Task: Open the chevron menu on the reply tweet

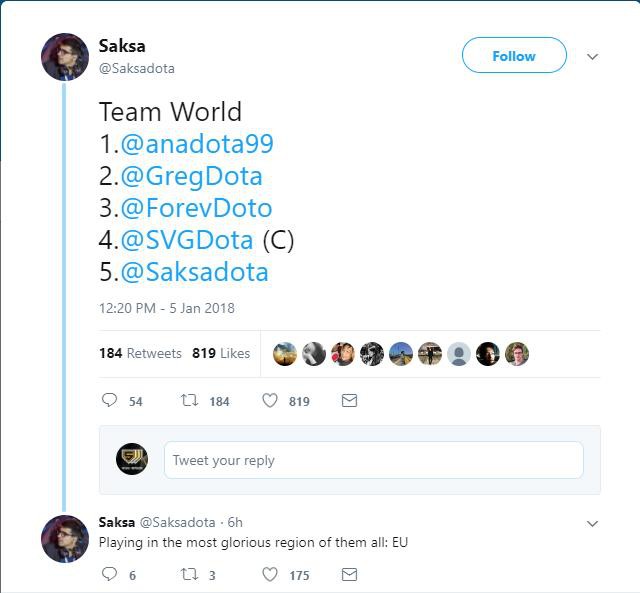Action: (592, 523)
